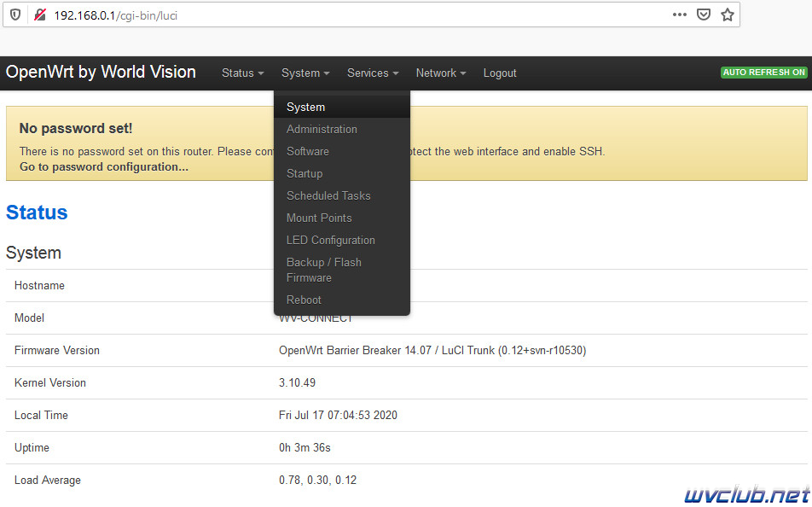The width and height of the screenshot is (812, 507).
Task: Click the Uptime label
Action: [x=32, y=448]
